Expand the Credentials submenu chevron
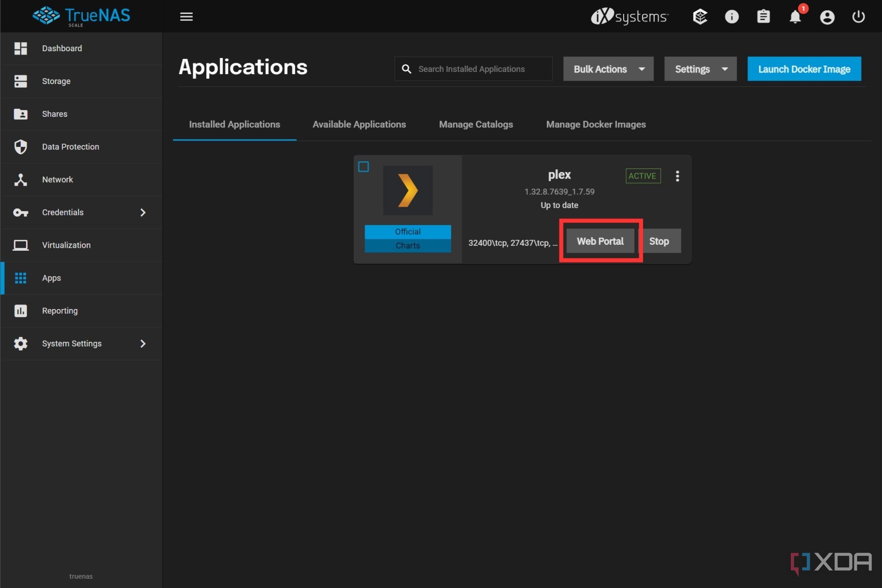This screenshot has height=588, width=882. tap(143, 212)
